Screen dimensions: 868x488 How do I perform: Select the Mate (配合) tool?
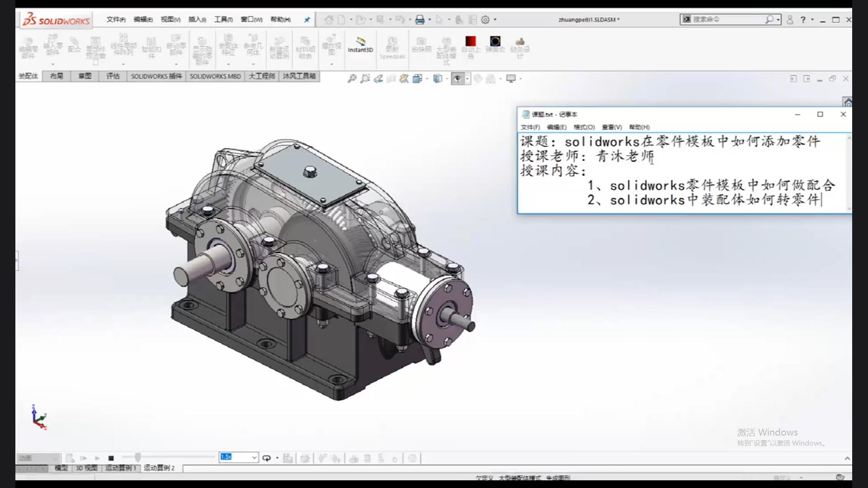coord(74,45)
